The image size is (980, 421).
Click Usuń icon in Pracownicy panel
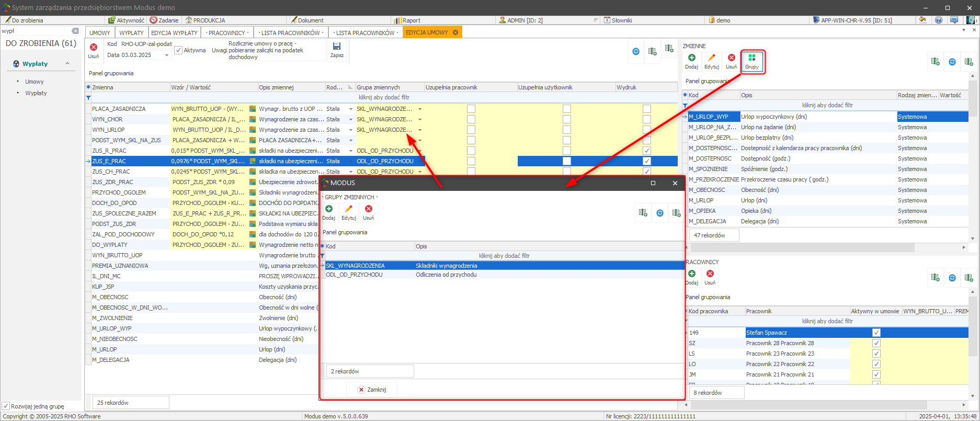(710, 277)
